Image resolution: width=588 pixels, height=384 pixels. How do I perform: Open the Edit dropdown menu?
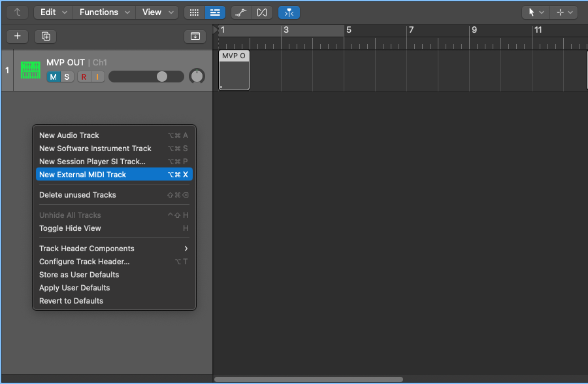pos(52,12)
